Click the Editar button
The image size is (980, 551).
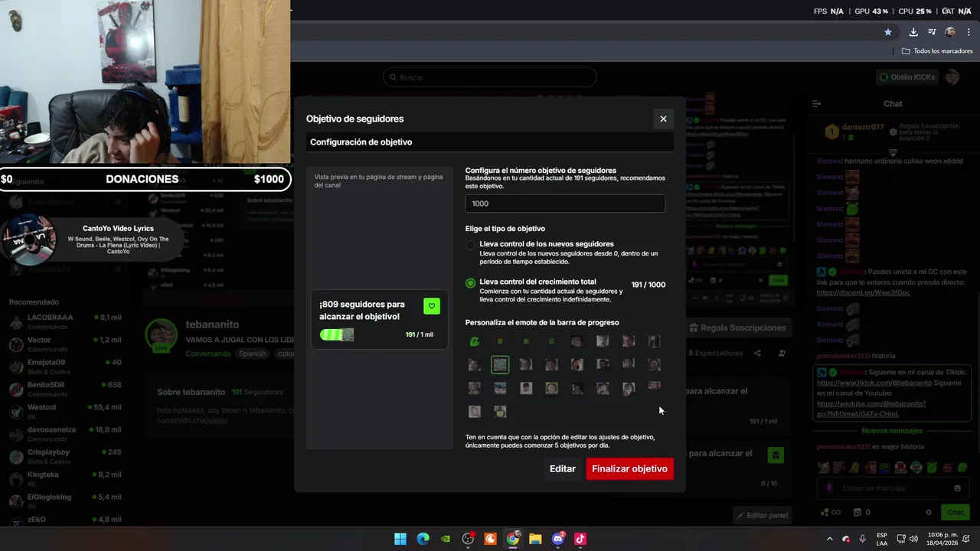point(562,469)
